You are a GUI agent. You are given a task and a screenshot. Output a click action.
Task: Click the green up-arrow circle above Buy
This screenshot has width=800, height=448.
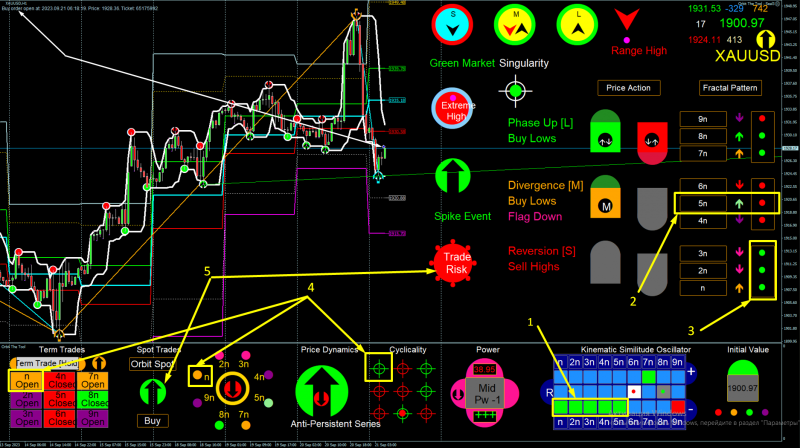(x=153, y=392)
